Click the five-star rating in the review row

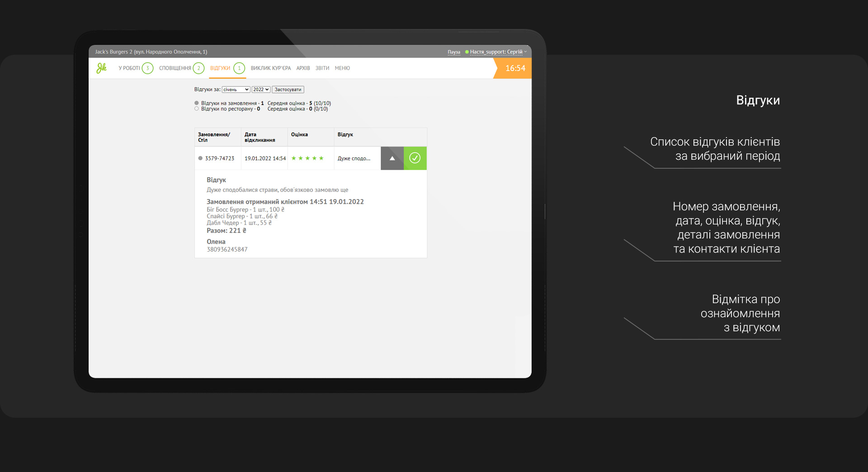coord(307,158)
